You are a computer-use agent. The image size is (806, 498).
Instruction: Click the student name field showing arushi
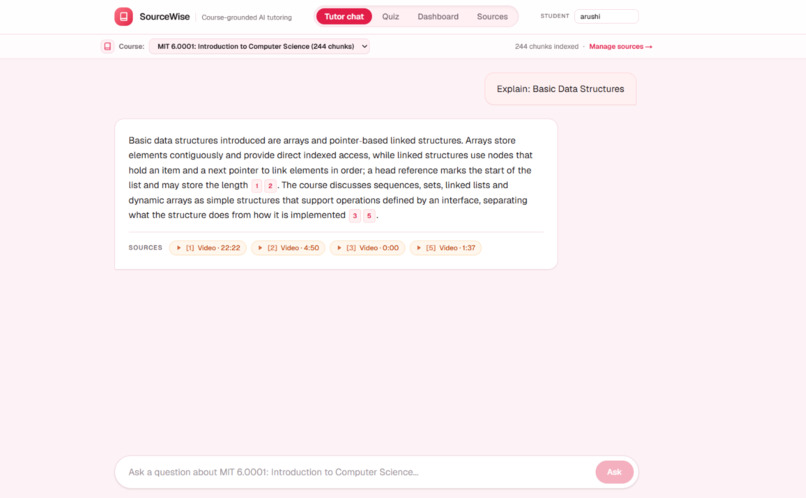[x=606, y=16]
